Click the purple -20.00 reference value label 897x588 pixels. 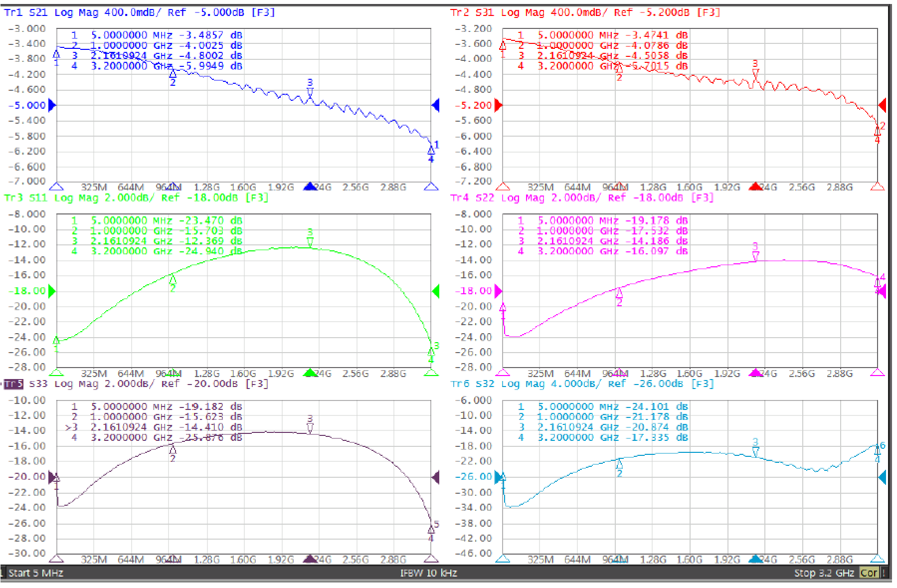pyautogui.click(x=27, y=477)
